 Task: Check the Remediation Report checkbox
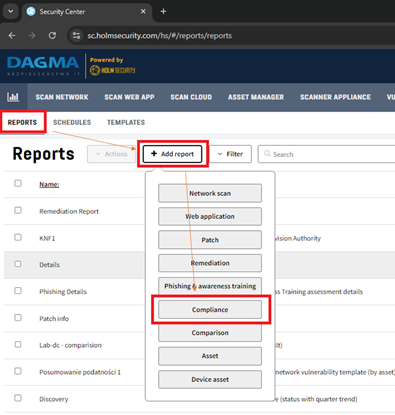[x=18, y=210]
